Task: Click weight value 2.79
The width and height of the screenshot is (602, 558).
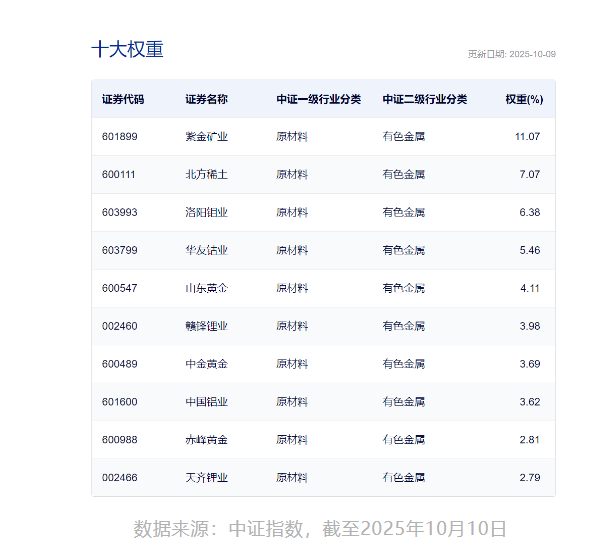Action: click(x=530, y=478)
